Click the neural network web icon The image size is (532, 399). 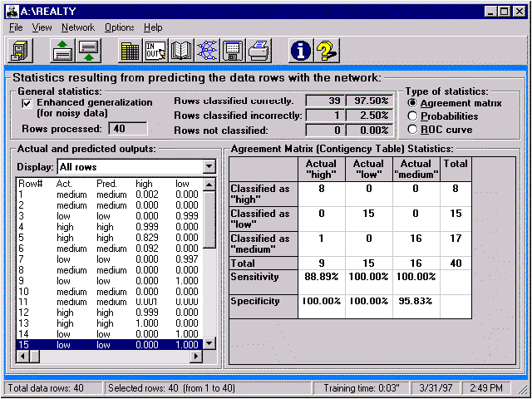(x=207, y=51)
